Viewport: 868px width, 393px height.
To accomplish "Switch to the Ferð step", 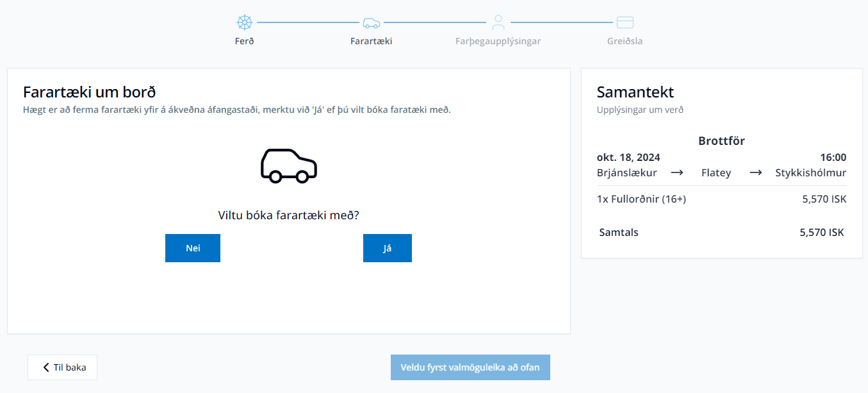I will point(244,40).
